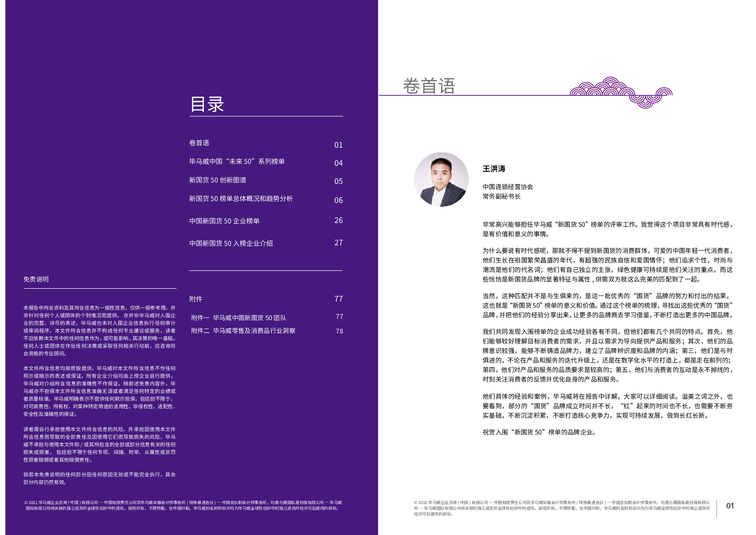Click page number 06 in the contents
This screenshot has width=756, height=535.
point(338,201)
